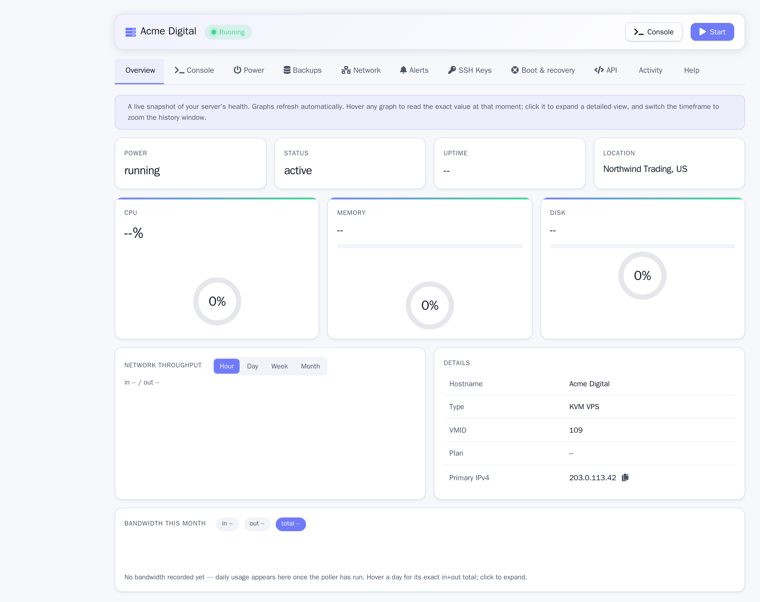Click the green Running status badge
The image size is (760, 602).
pos(228,32)
